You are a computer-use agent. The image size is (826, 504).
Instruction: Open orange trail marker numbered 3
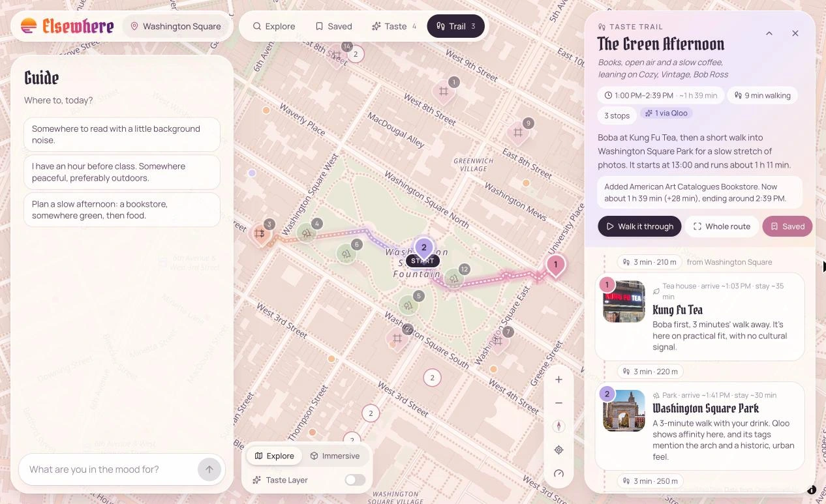260,233
